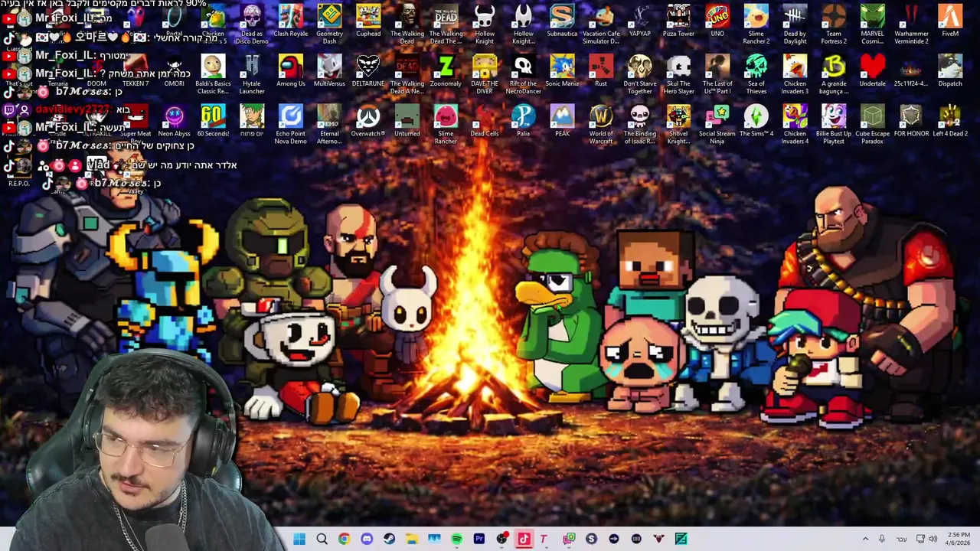The width and height of the screenshot is (980, 551).
Task: Open Billie Bust Up Playtest icon
Action: [834, 124]
